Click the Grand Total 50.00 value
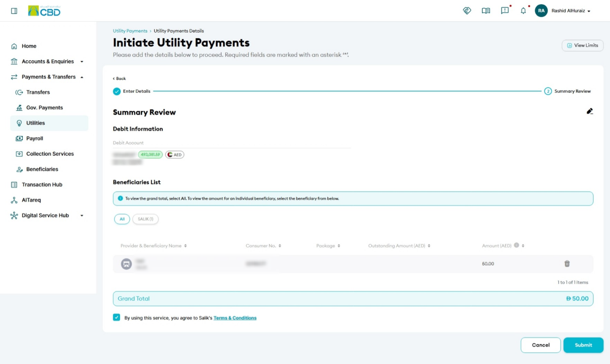 point(577,298)
